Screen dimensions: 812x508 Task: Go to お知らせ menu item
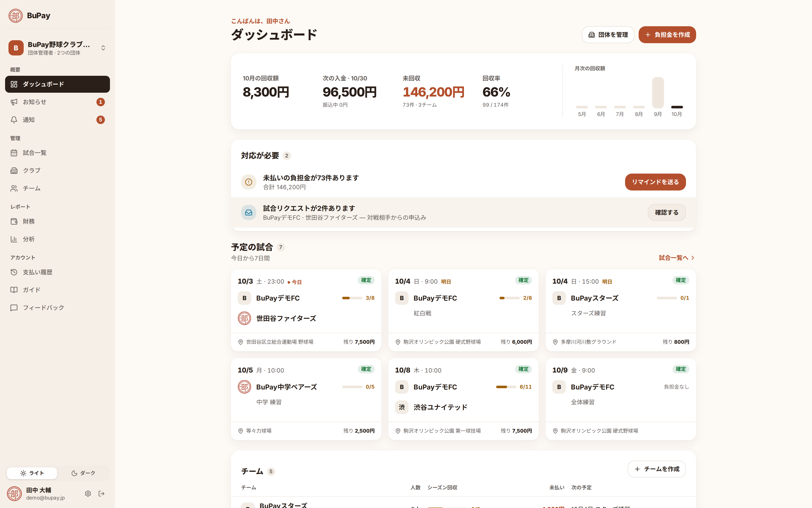coord(57,102)
